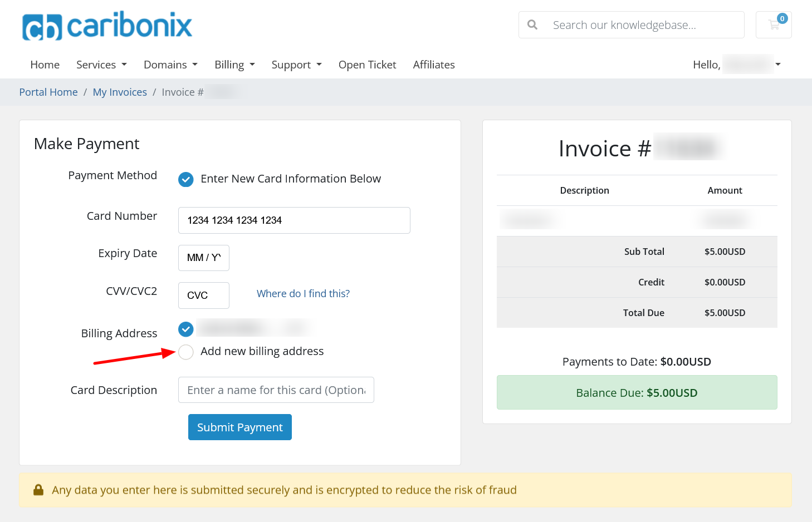The width and height of the screenshot is (812, 522).
Task: Select Enter New Card Information radio
Action: [x=186, y=179]
